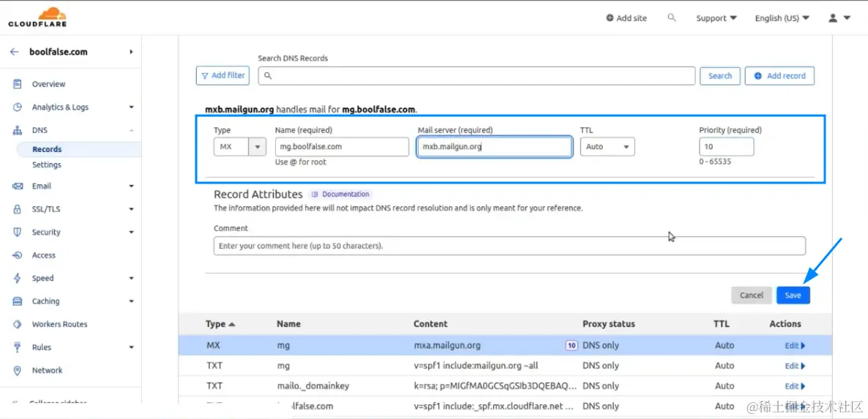Focus the Search DNS Records field
The image size is (868, 419).
[476, 76]
